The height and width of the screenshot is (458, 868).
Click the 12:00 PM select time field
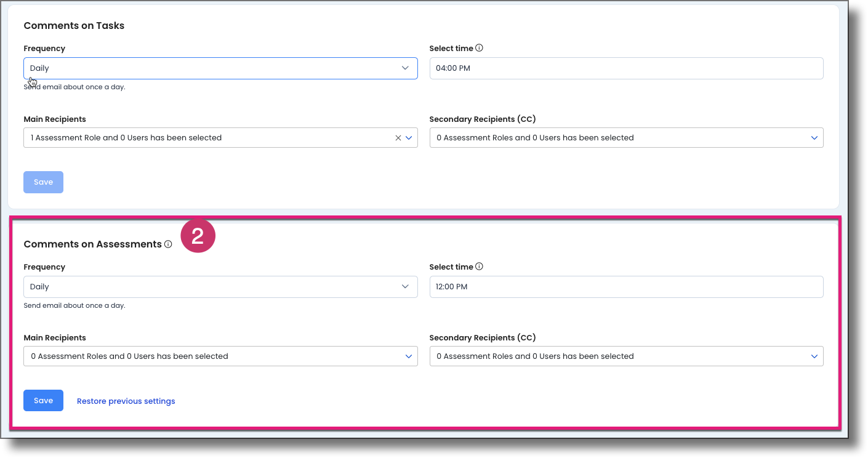pos(626,287)
